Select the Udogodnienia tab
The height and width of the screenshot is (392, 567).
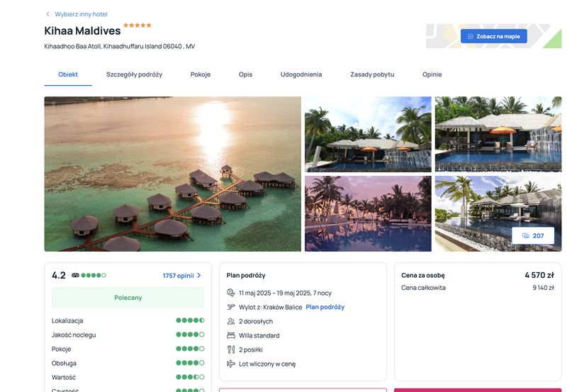pyautogui.click(x=301, y=74)
